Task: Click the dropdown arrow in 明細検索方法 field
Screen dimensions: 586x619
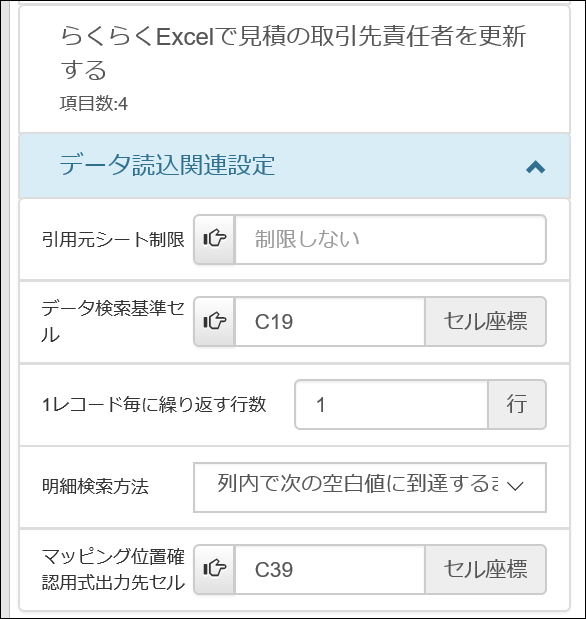Action: (515, 486)
